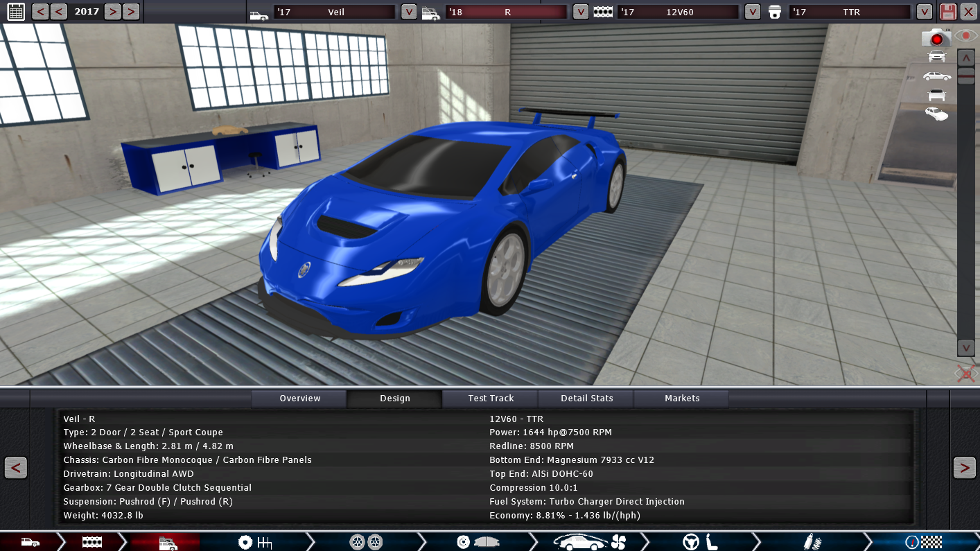The height and width of the screenshot is (551, 980).
Task: Open the Gearbox design step
Action: 254,542
